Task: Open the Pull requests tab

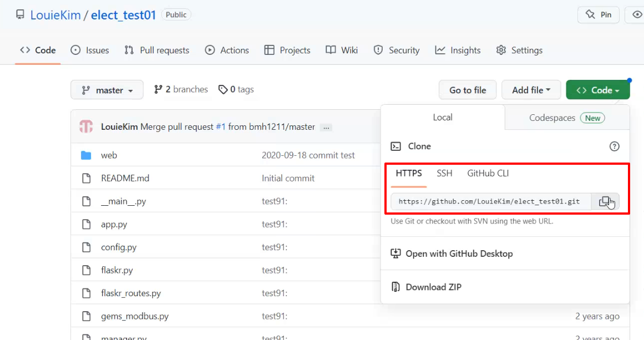Action: click(156, 50)
